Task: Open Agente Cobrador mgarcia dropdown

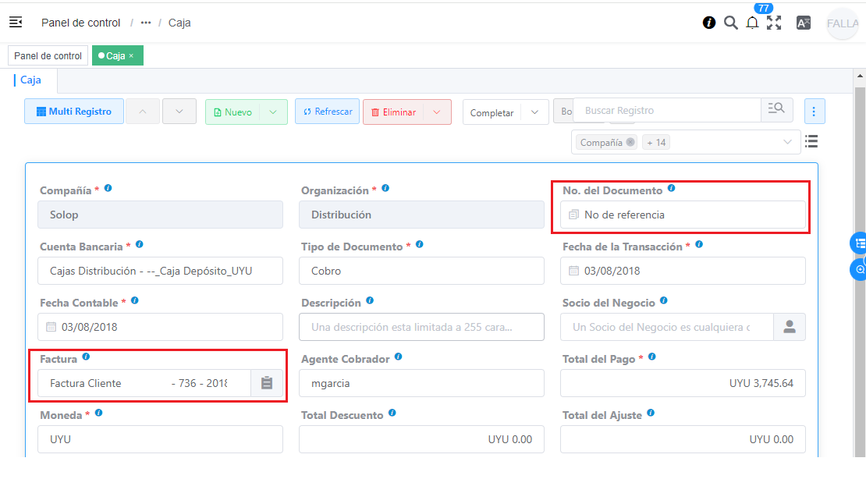Action: pos(421,383)
